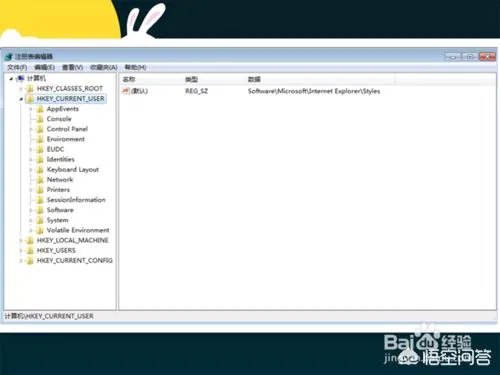Screen dimensions: 500x375
Task: Select the Console key label
Action: tap(59, 119)
